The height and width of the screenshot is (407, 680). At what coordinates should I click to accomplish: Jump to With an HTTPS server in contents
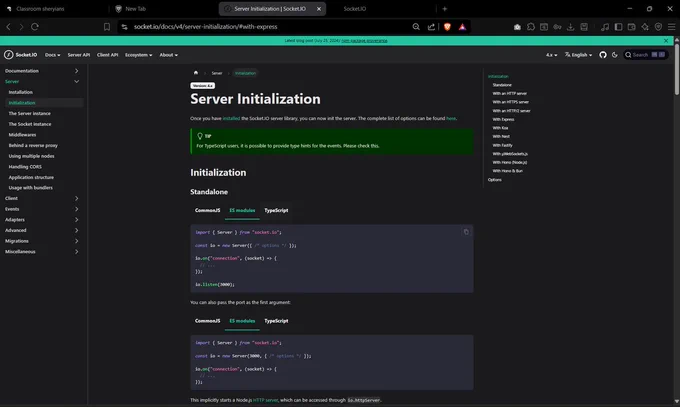pos(510,102)
